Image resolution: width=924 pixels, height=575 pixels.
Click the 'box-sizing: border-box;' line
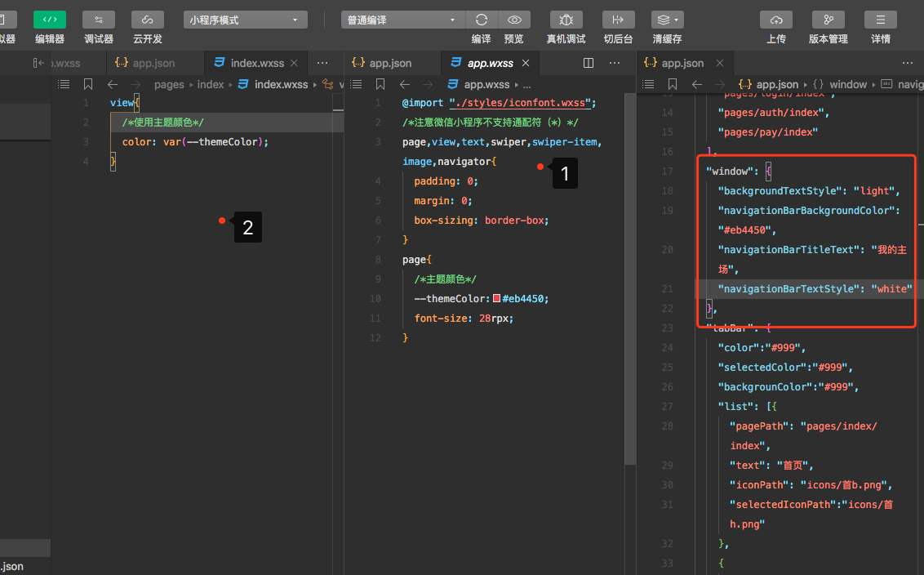pos(481,220)
